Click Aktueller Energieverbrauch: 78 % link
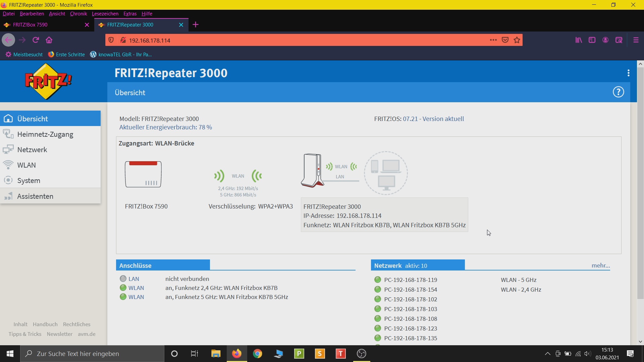The image size is (644, 362). (x=166, y=127)
